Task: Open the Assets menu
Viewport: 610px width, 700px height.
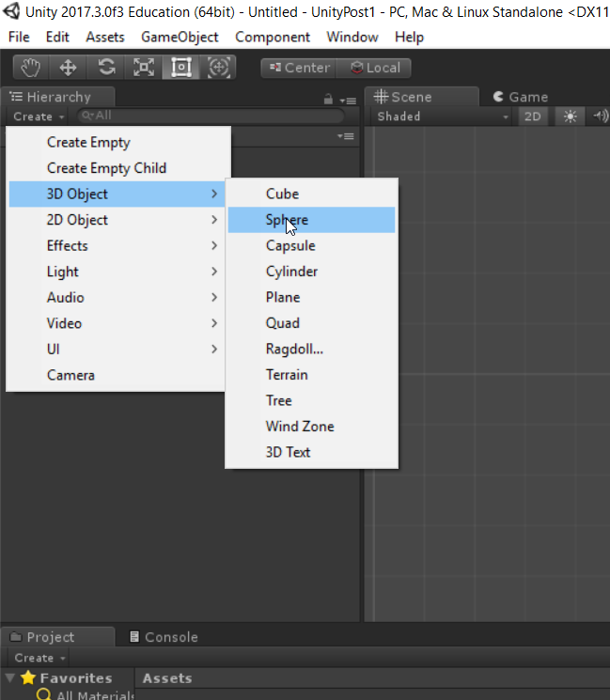Action: click(x=105, y=37)
